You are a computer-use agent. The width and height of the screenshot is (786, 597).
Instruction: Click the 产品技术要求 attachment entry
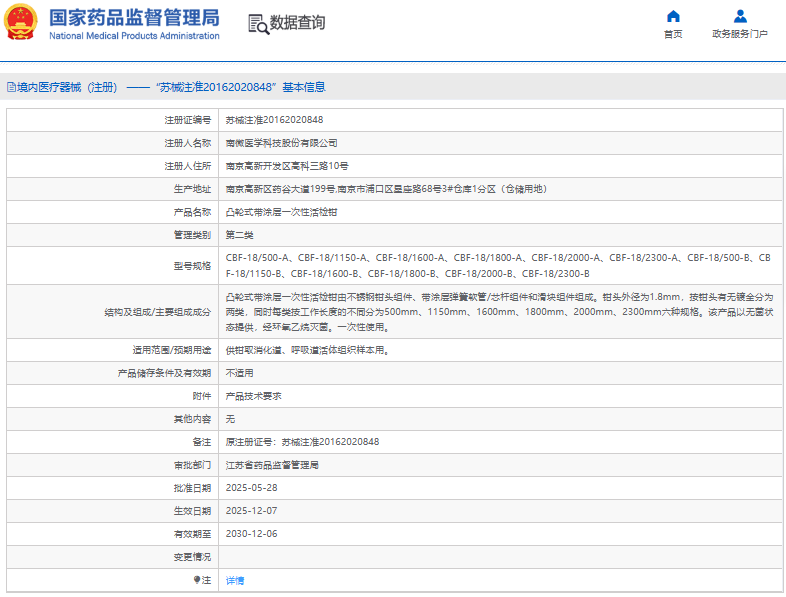[253, 395]
